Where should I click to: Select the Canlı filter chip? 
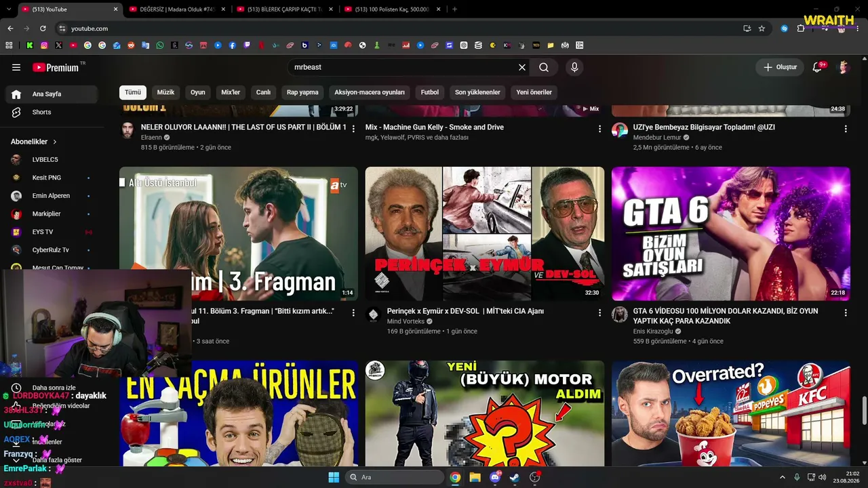click(263, 92)
